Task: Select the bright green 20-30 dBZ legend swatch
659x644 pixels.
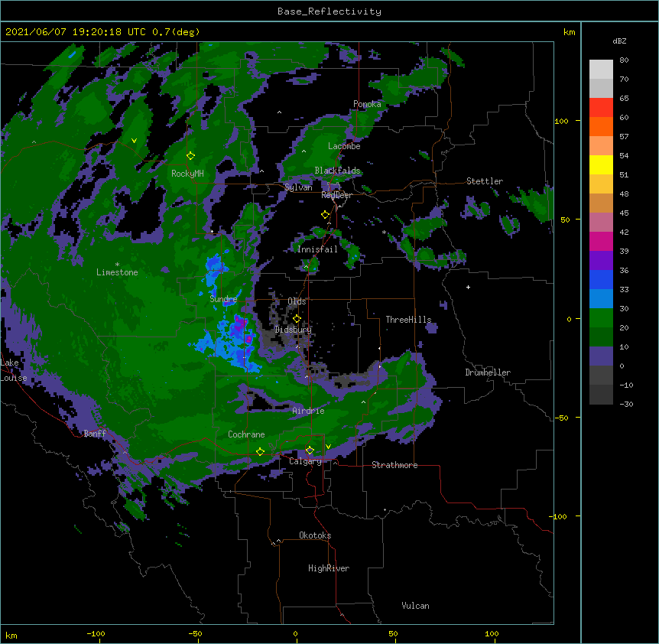Action: tap(601, 318)
